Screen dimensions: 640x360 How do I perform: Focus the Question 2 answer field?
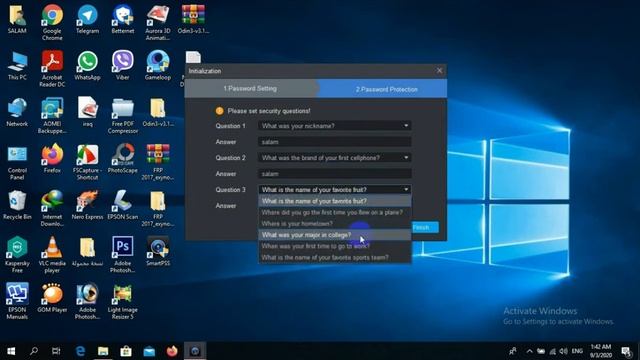point(335,173)
